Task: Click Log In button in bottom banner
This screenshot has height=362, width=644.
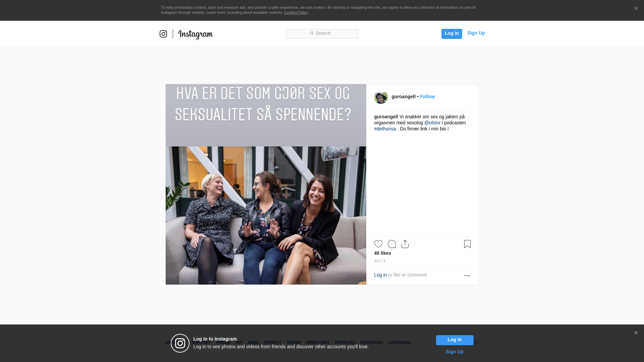Action: [x=454, y=340]
